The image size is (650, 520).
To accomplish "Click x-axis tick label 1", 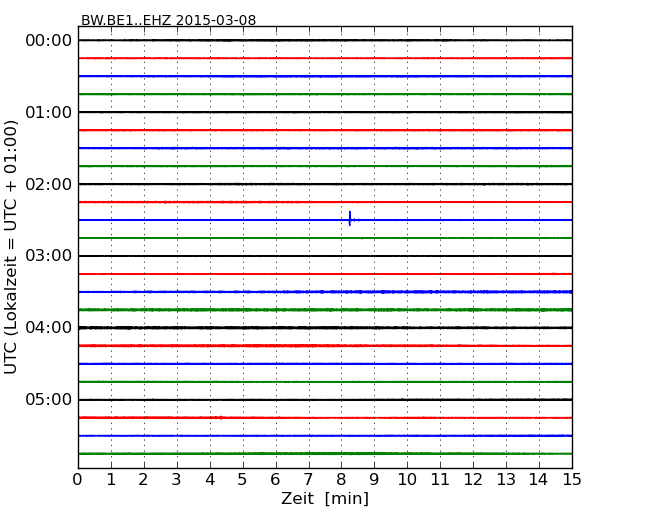I will pos(111,480).
